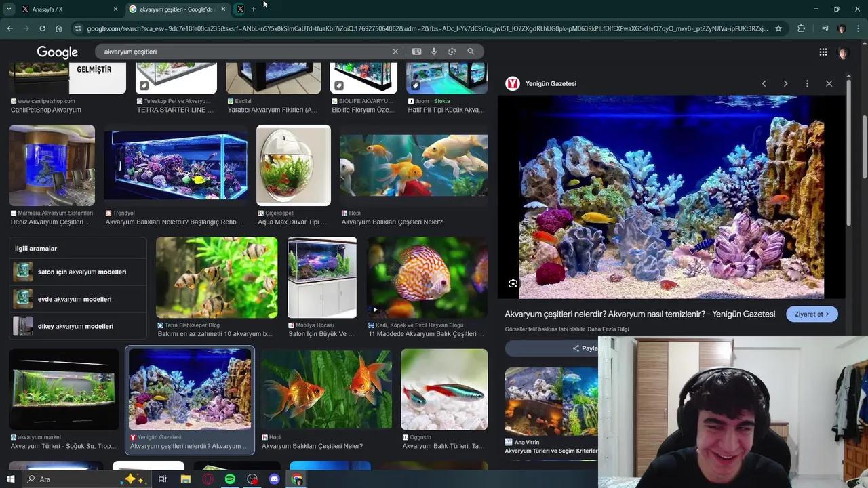Screen dimensions: 868x488
Task: Open the on-screen keyboard input tool
Action: 416,52
